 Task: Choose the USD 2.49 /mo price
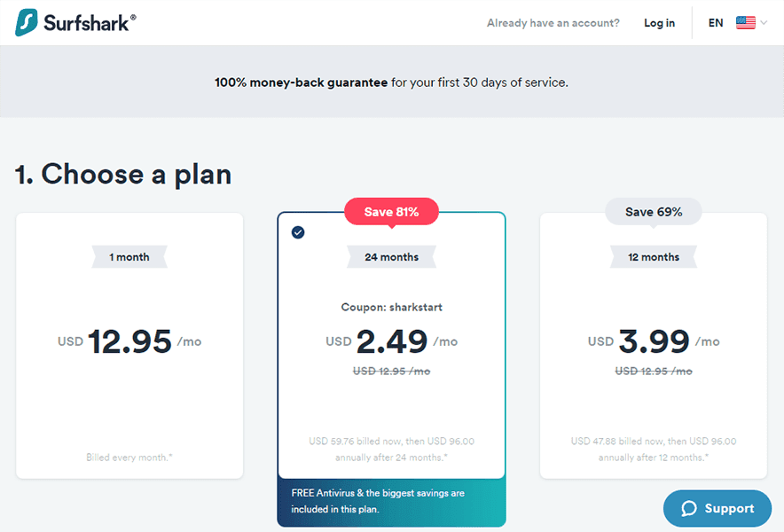click(x=391, y=341)
